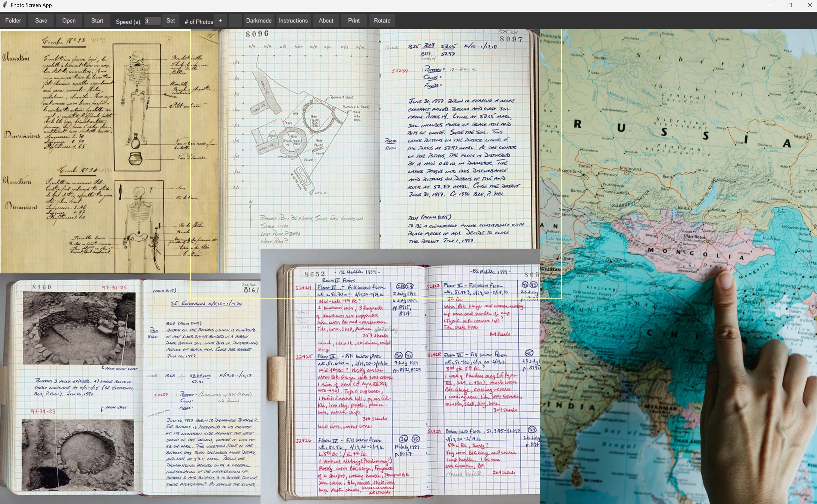Click the Save button in toolbar
This screenshot has height=504, width=817.
(x=41, y=20)
